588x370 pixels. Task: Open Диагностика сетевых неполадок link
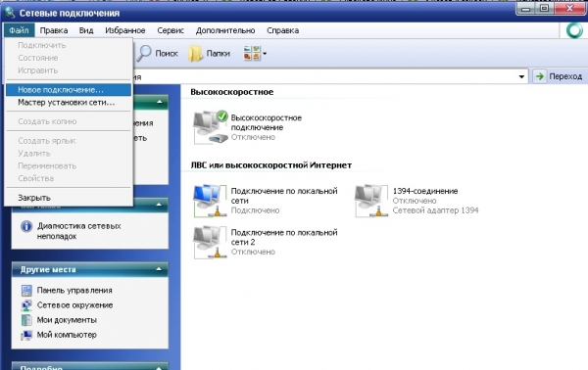click(x=78, y=231)
